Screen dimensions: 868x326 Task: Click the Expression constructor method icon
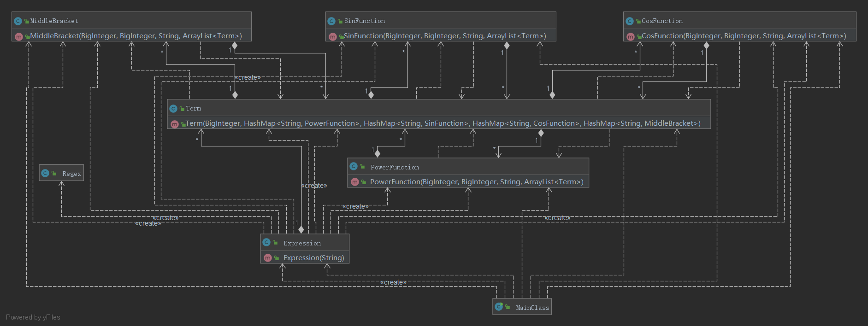268,258
